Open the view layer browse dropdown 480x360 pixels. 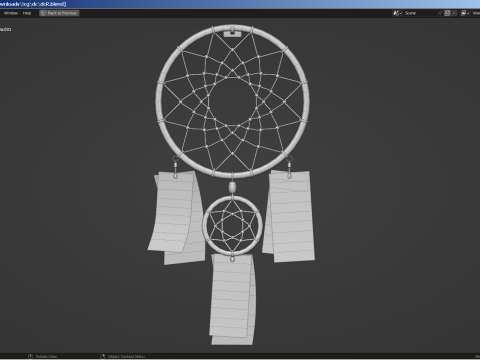click(465, 13)
